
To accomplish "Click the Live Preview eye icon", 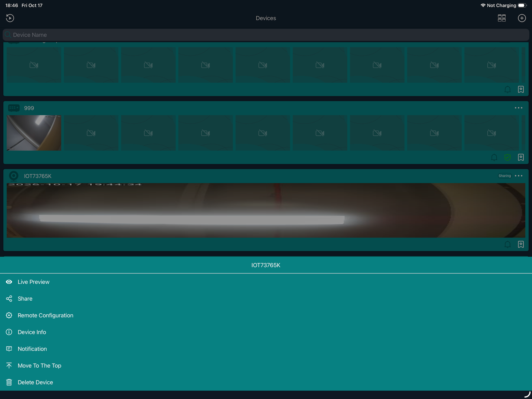I will pos(9,282).
